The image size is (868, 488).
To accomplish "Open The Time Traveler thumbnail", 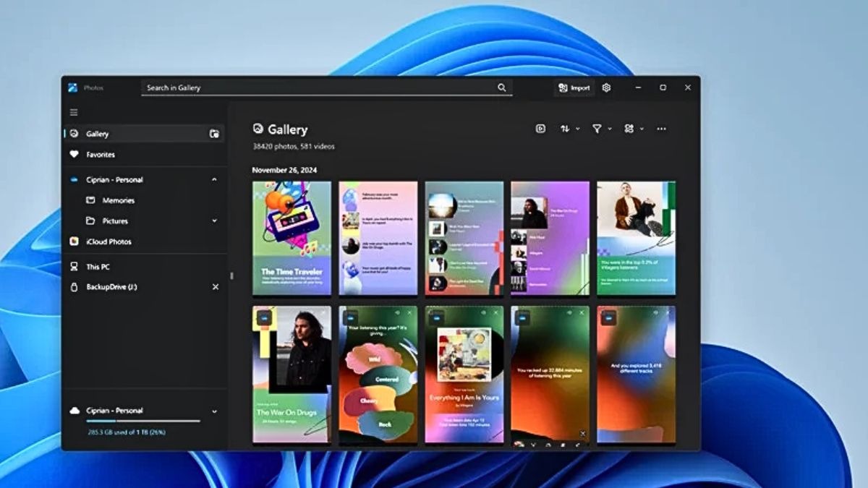I will point(292,238).
